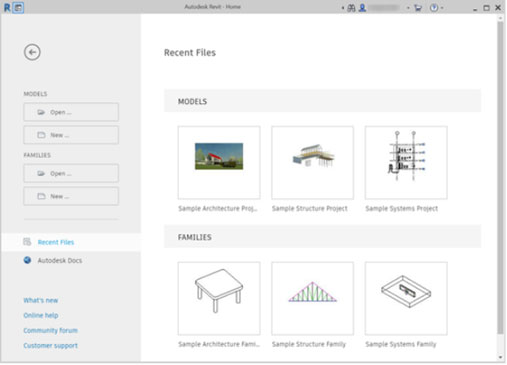Click New under Families
This screenshot has height=365, width=507.
(71, 196)
